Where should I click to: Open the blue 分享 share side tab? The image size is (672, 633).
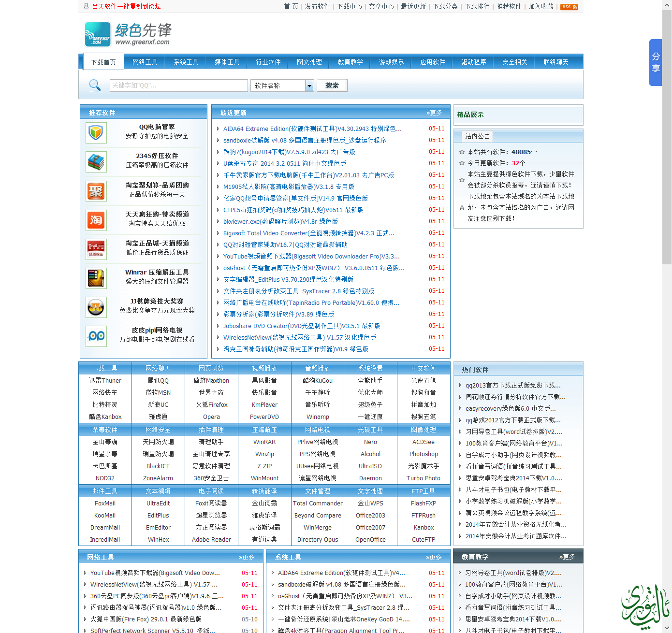pyautogui.click(x=655, y=62)
